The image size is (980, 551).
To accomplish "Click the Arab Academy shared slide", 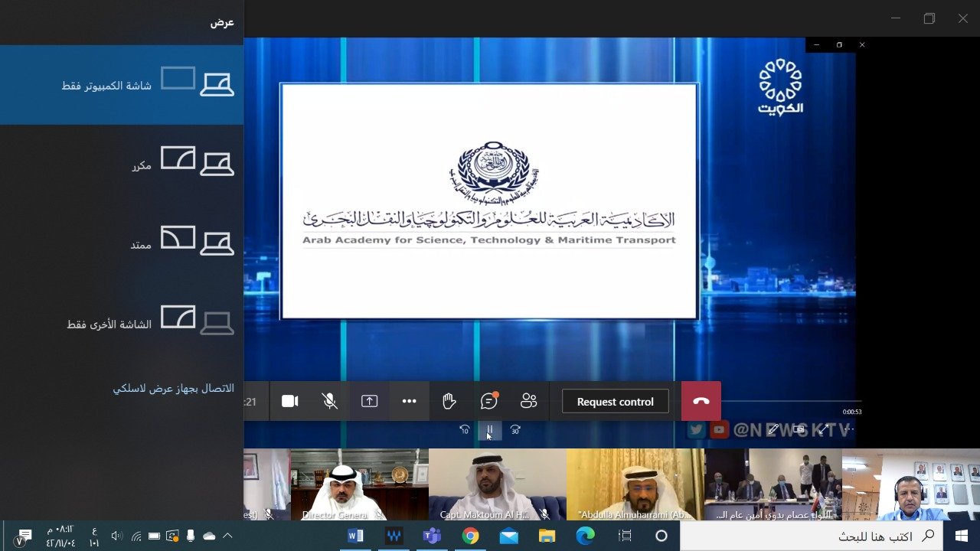I will (489, 201).
